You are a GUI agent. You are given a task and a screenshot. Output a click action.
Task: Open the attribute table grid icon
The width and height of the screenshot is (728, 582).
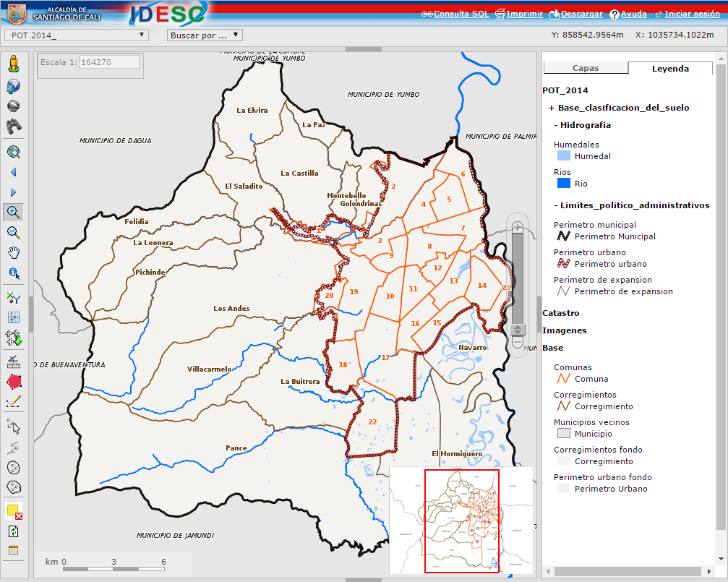point(13,550)
